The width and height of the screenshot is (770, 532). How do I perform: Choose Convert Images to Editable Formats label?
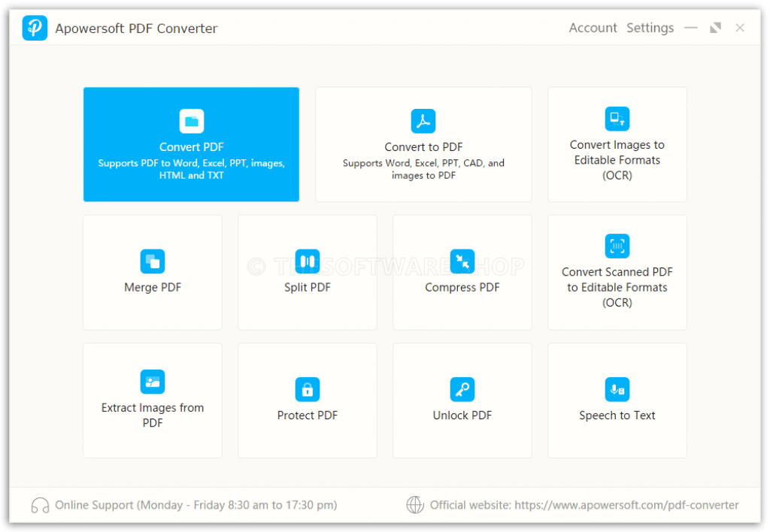coord(617,160)
